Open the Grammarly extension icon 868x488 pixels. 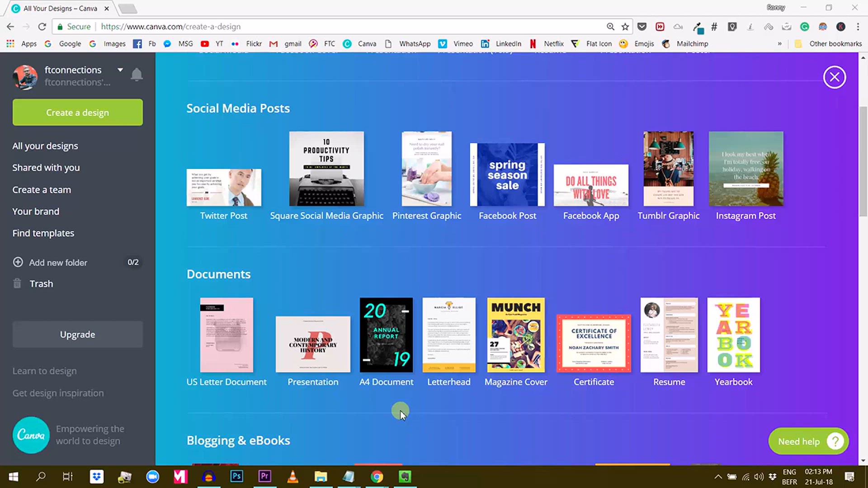(805, 27)
